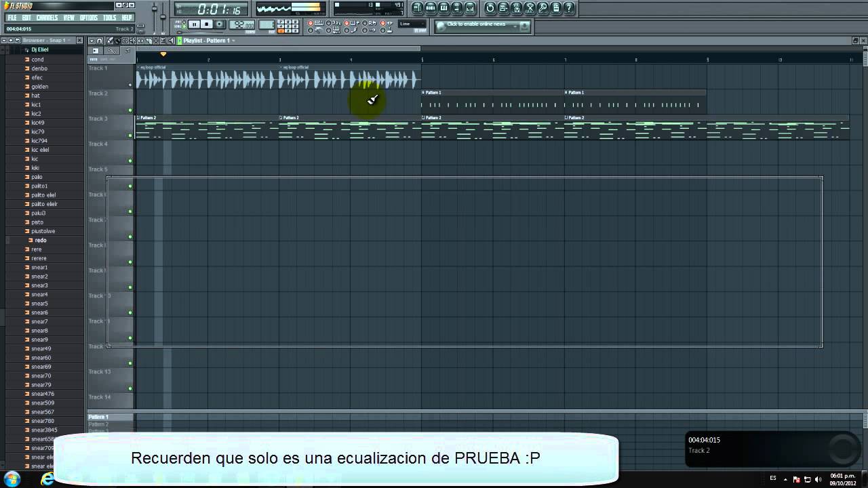Click the Save project toolbar icon
The image size is (868, 488).
pyautogui.click(x=503, y=8)
